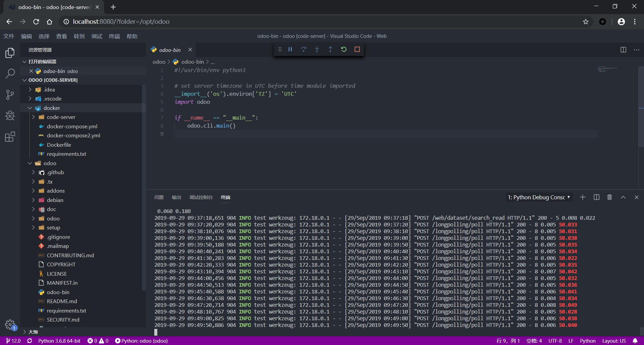Open the Edit (编辑) menu
644x345 pixels.
(26, 36)
